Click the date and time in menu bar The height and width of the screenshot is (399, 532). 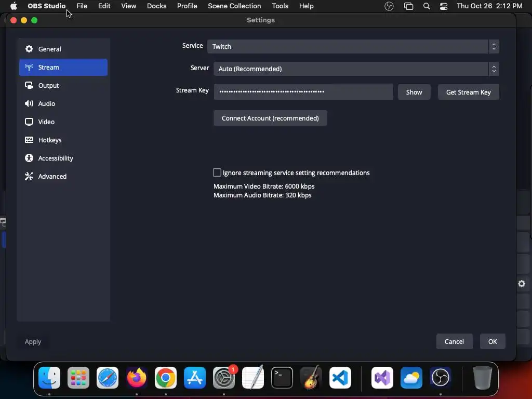tap(489, 6)
